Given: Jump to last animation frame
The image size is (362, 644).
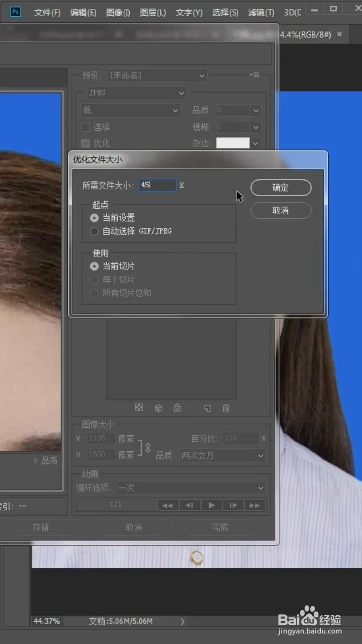Looking at the screenshot, I should click(x=255, y=505).
